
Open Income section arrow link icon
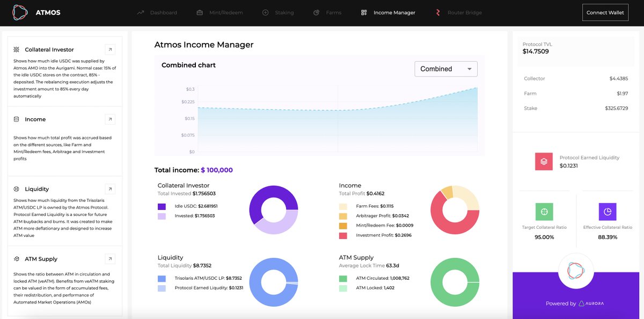click(109, 119)
